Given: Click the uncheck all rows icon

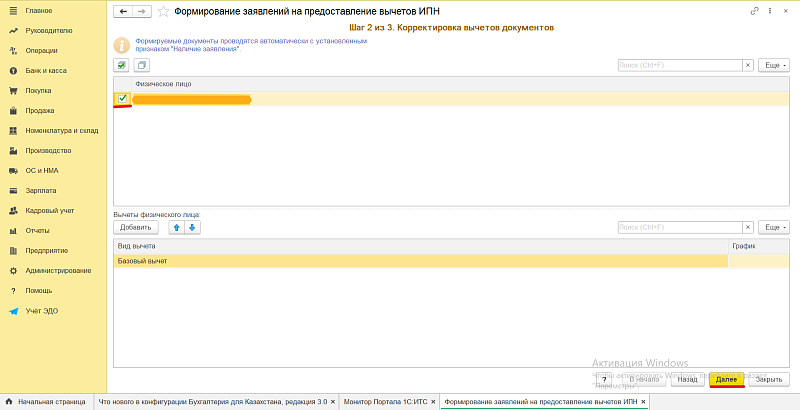Looking at the screenshot, I should point(141,65).
